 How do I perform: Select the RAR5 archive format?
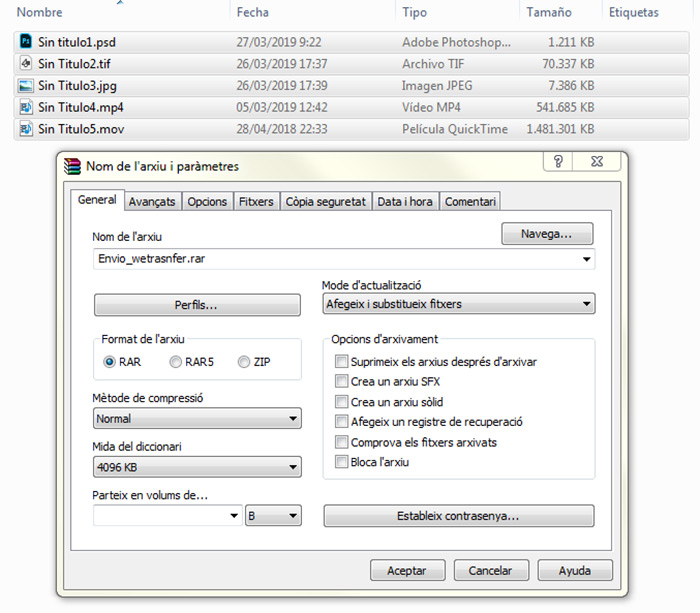tap(176, 362)
